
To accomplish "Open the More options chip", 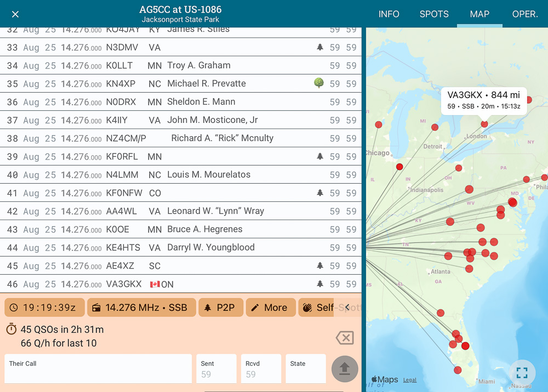I will point(270,308).
